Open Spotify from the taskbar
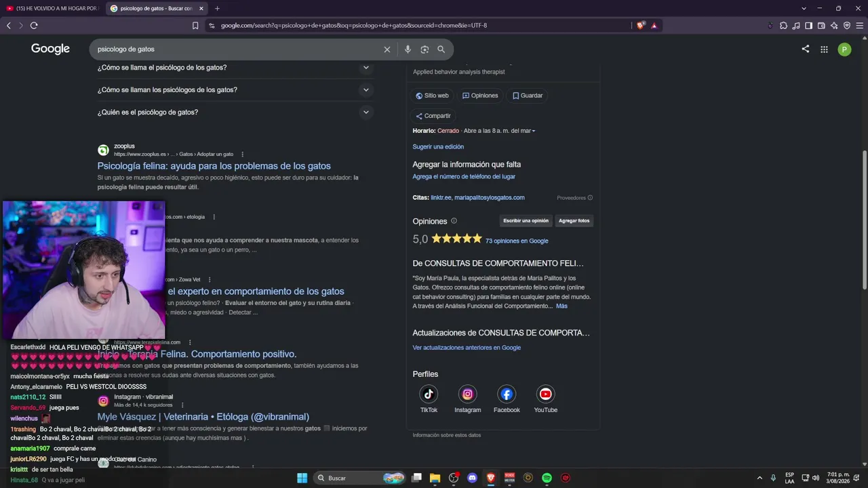This screenshot has width=868, height=488. (547, 478)
